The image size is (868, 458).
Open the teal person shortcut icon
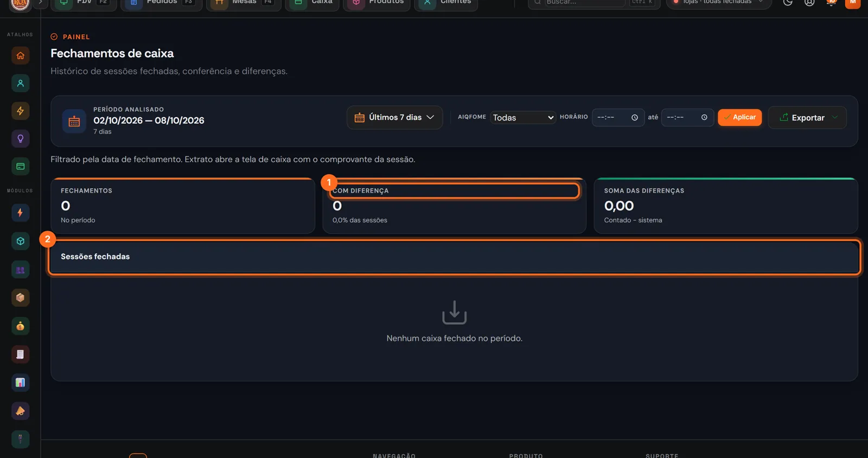click(21, 83)
